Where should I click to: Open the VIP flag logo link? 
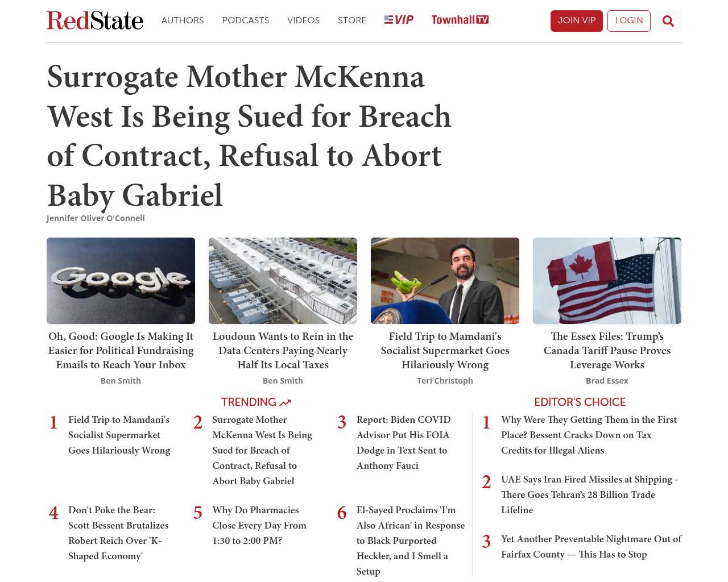point(399,20)
